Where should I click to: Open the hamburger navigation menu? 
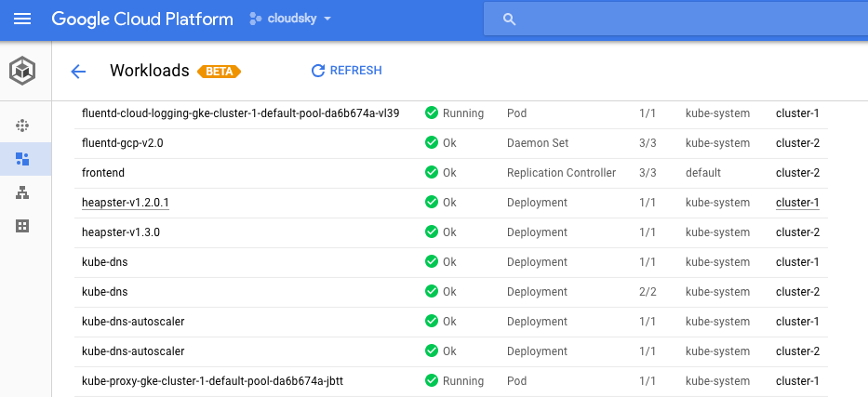(22, 20)
